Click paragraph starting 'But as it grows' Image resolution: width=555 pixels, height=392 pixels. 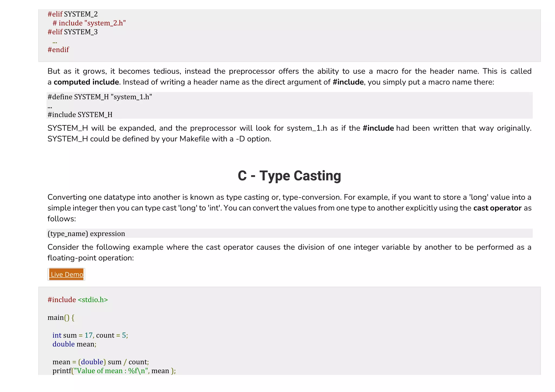[x=289, y=77]
